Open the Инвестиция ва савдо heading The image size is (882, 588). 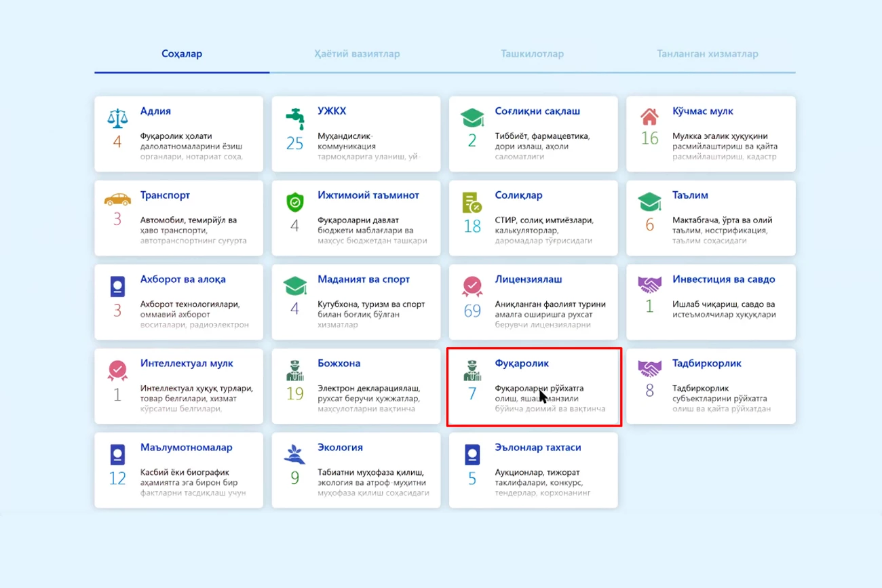click(723, 279)
